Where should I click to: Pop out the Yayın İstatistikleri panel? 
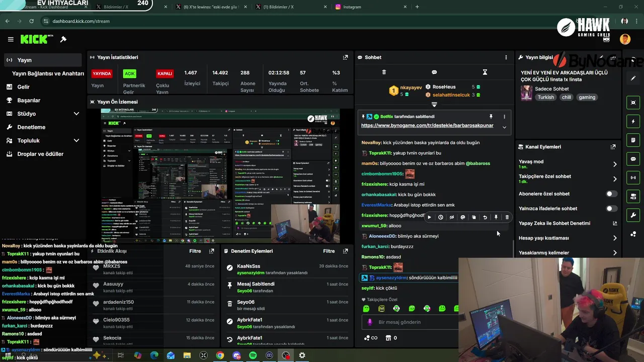(x=345, y=57)
